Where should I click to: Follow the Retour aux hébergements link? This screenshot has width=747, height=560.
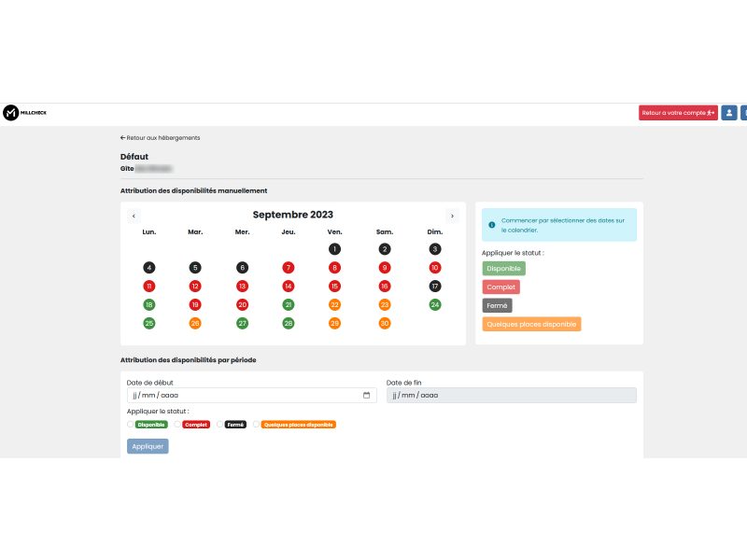click(160, 137)
